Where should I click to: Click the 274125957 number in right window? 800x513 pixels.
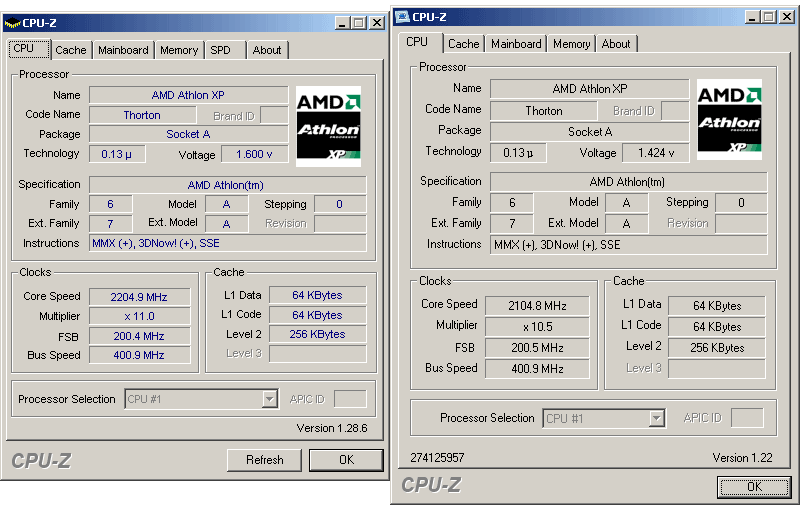coord(437,458)
